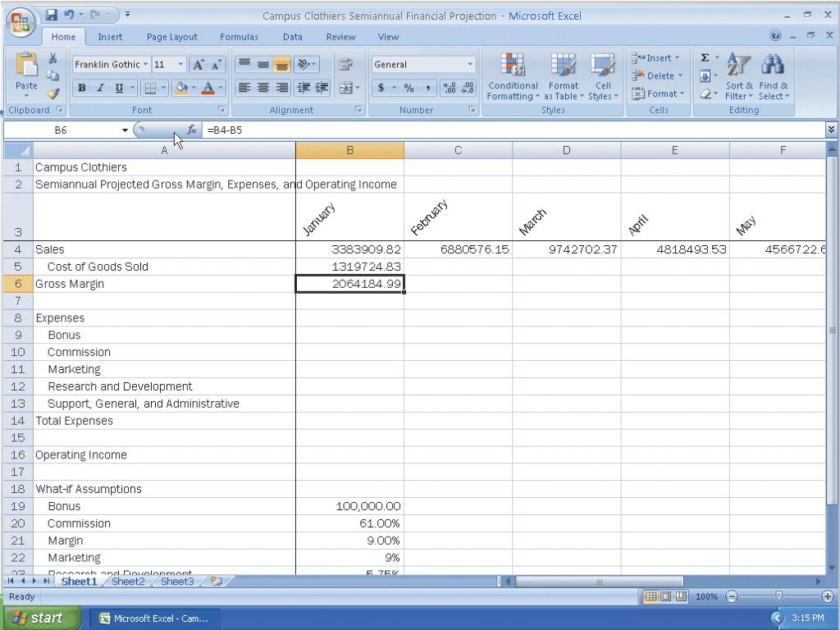Image resolution: width=840 pixels, height=630 pixels.
Task: Open Customize Quick Access Toolbar arrow
Action: click(x=127, y=15)
